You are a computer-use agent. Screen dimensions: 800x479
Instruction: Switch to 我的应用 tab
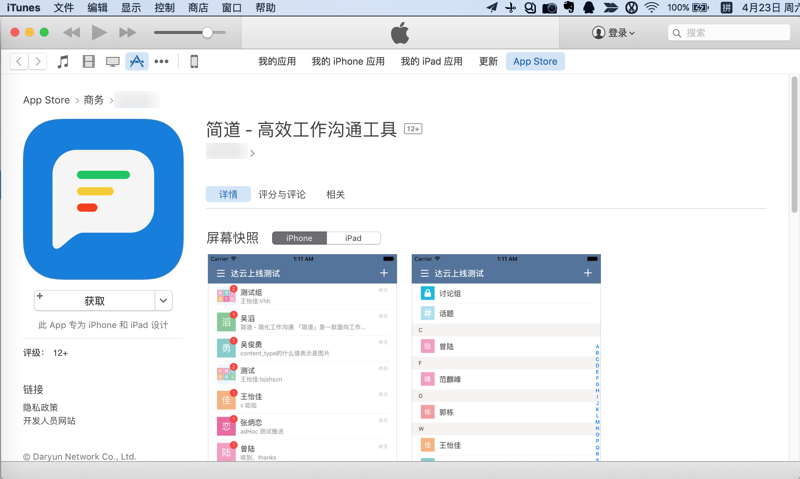click(x=277, y=62)
